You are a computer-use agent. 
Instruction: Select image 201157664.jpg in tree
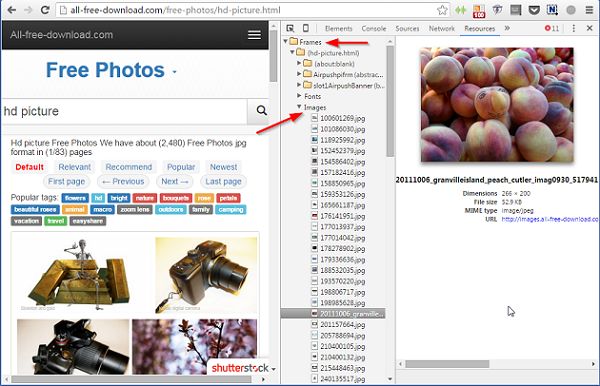click(x=342, y=325)
